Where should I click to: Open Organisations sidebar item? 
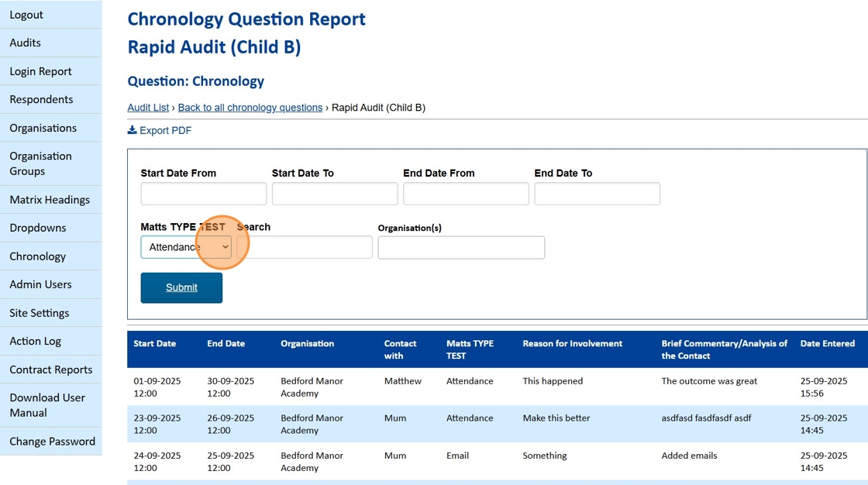pyautogui.click(x=51, y=128)
